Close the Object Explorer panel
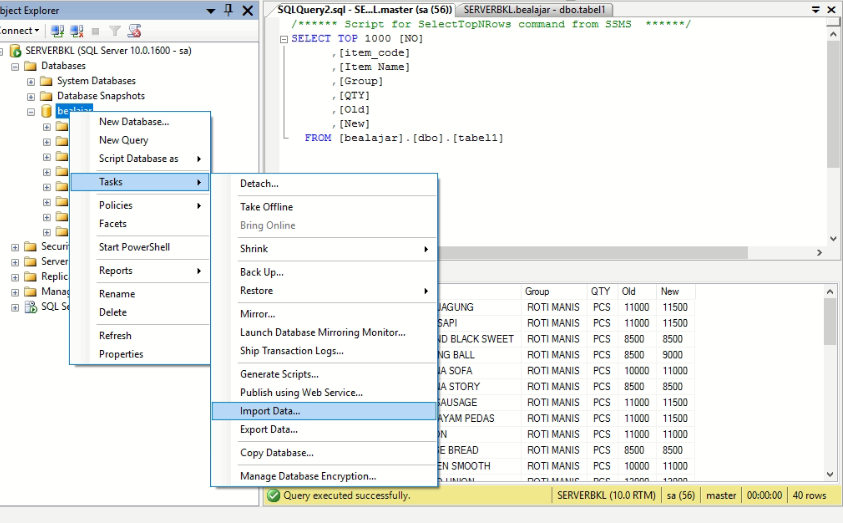The width and height of the screenshot is (843, 523). tap(247, 10)
